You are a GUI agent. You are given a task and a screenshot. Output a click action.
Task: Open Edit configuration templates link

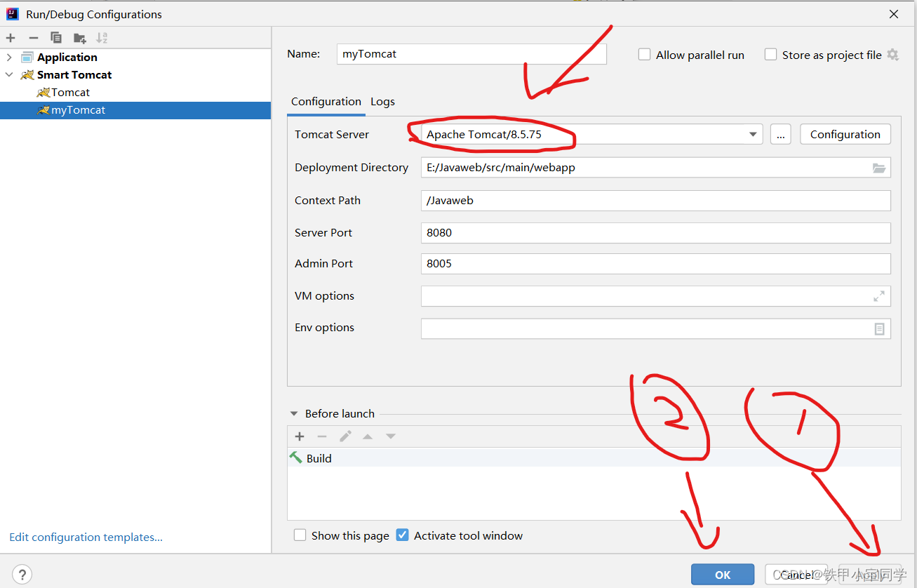(x=86, y=537)
